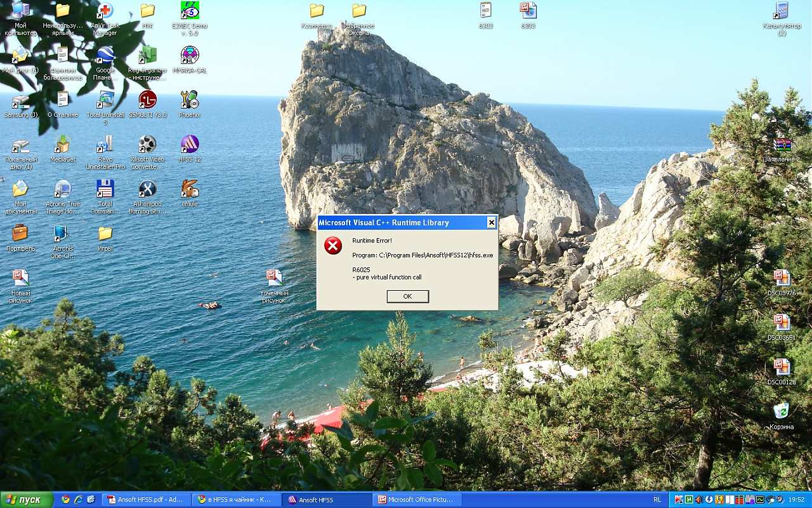This screenshot has height=508, width=812.
Task: Close the Microsoft Visual C++ Runtime Library dialog
Action: pos(491,222)
